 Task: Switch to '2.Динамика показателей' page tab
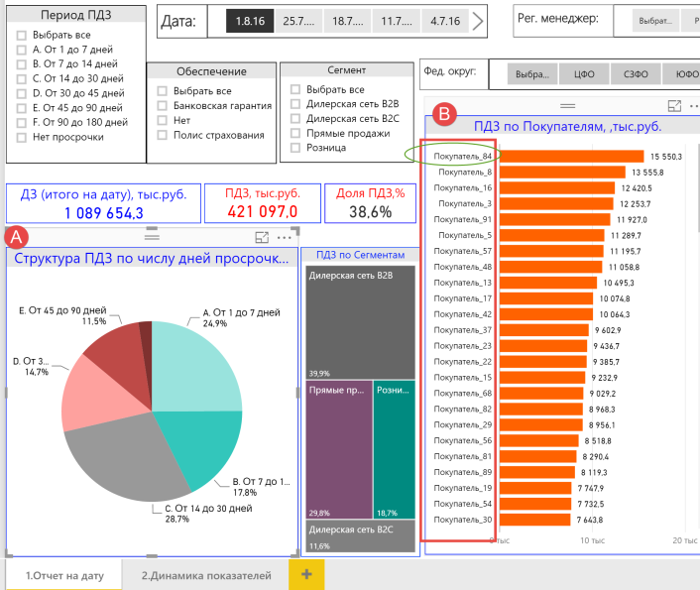click(x=206, y=575)
